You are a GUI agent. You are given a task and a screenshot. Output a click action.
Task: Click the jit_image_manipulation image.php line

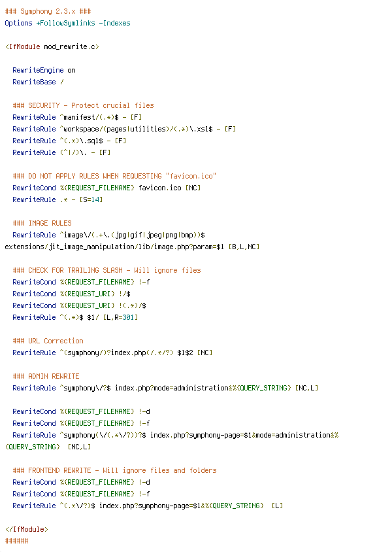pos(132,247)
